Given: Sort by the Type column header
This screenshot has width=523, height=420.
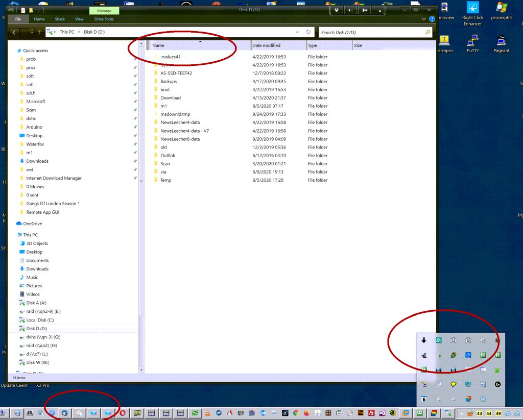Looking at the screenshot, I should (x=329, y=45).
